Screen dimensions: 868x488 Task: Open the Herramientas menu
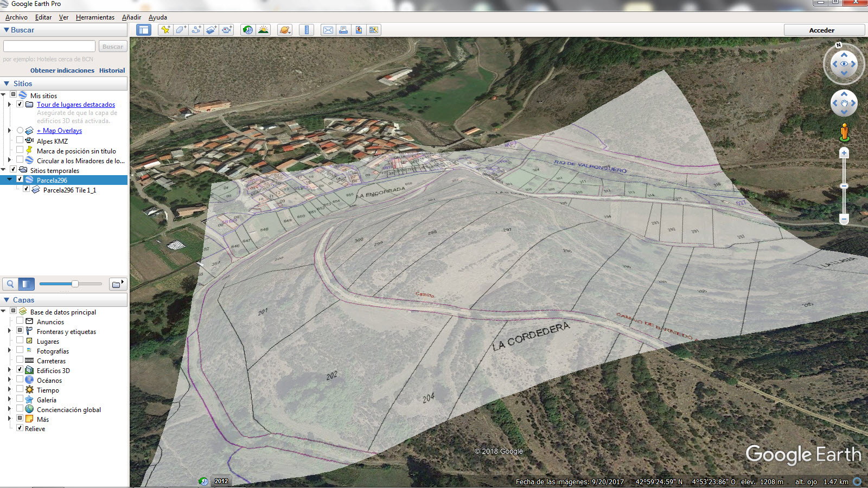pyautogui.click(x=95, y=17)
